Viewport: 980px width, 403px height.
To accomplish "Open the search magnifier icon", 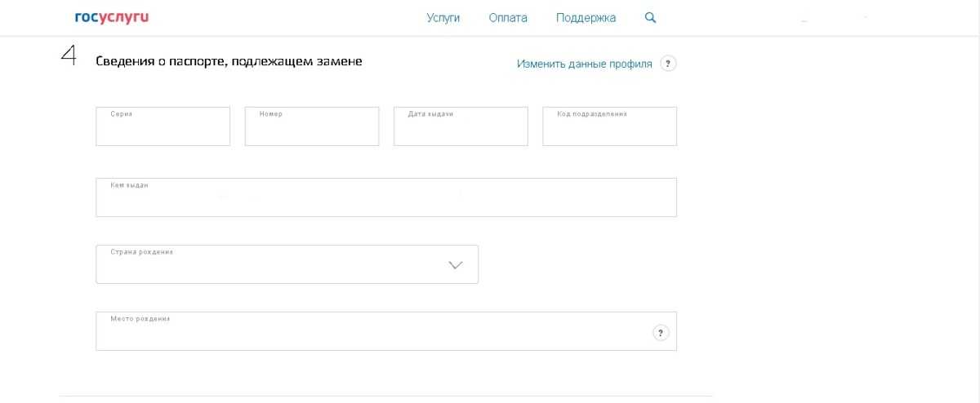I will (x=650, y=17).
